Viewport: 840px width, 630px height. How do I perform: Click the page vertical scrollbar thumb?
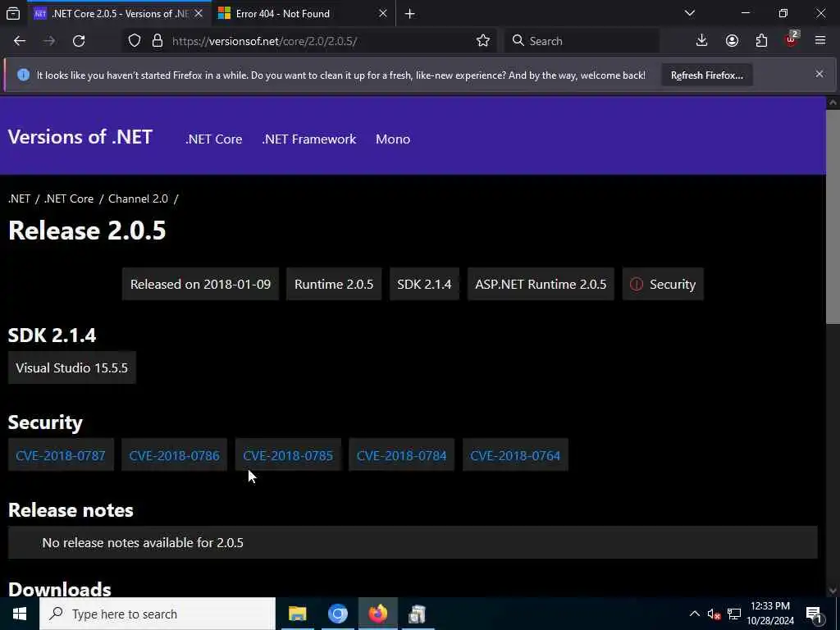click(833, 217)
